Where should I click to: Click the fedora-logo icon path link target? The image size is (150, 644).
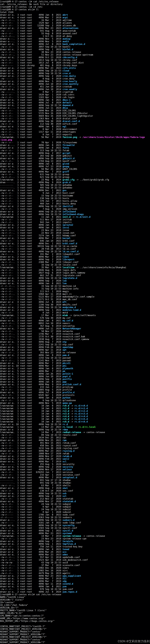pos(114,137)
